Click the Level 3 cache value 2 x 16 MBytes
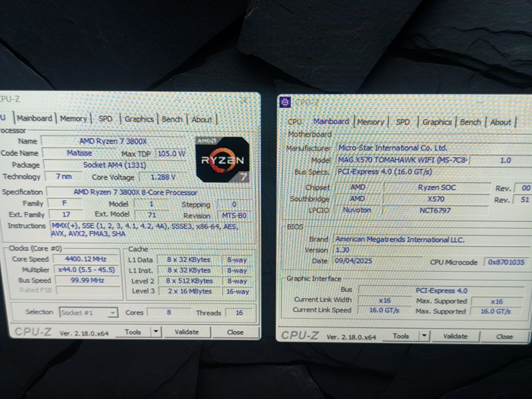 [189, 291]
